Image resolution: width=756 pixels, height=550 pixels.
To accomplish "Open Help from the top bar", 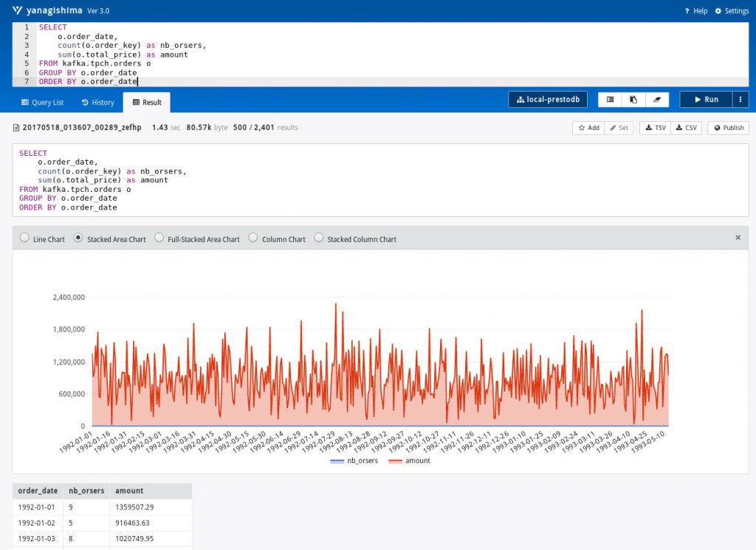I will (x=695, y=10).
